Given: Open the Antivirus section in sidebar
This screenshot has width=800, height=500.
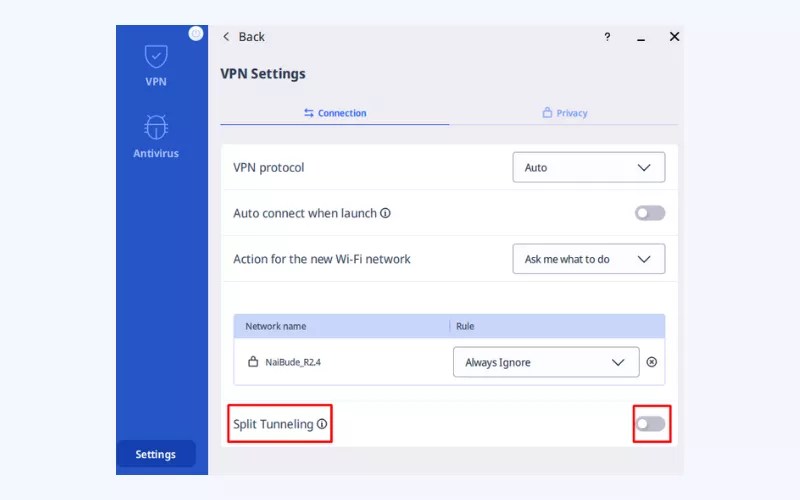Looking at the screenshot, I should (x=156, y=137).
